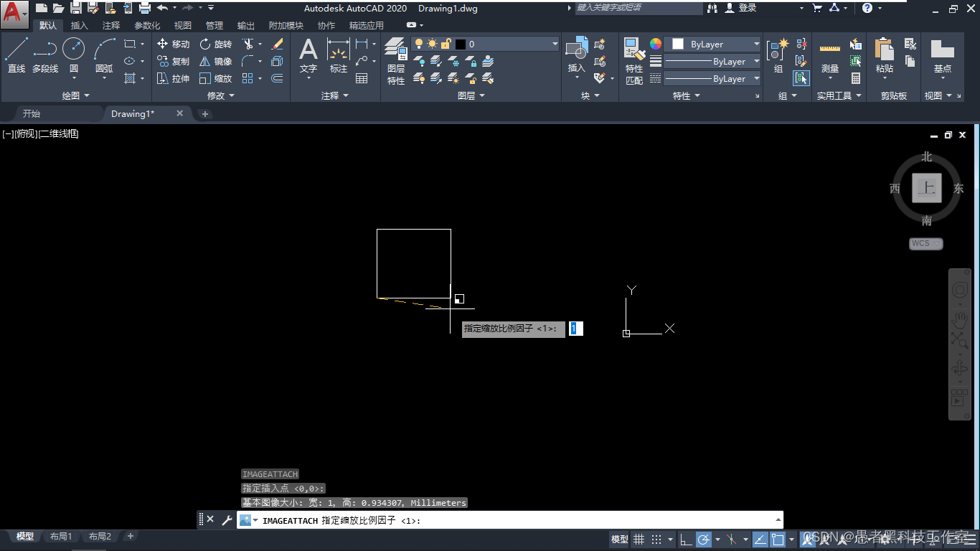Open the object color ByLayer dropdown
980x551 pixels.
coord(712,44)
